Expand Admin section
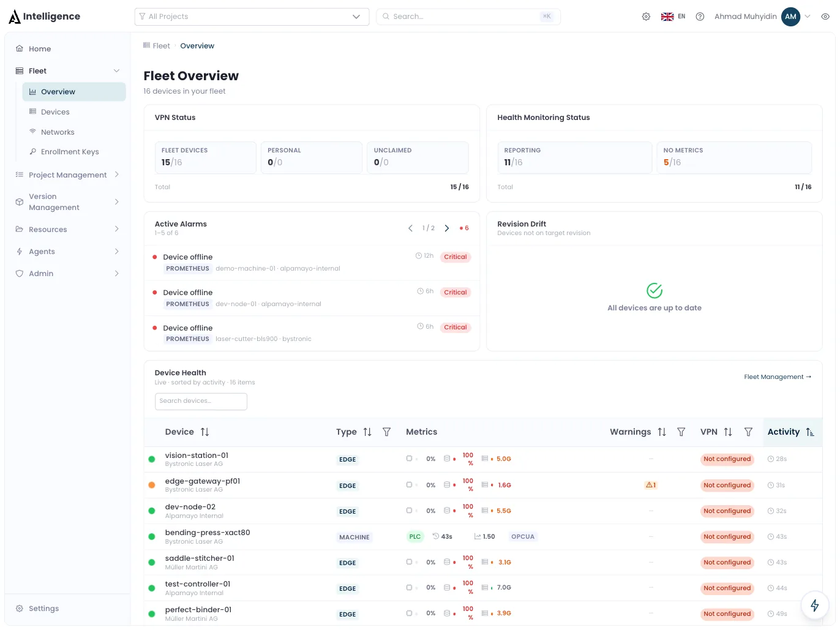 [x=67, y=274]
